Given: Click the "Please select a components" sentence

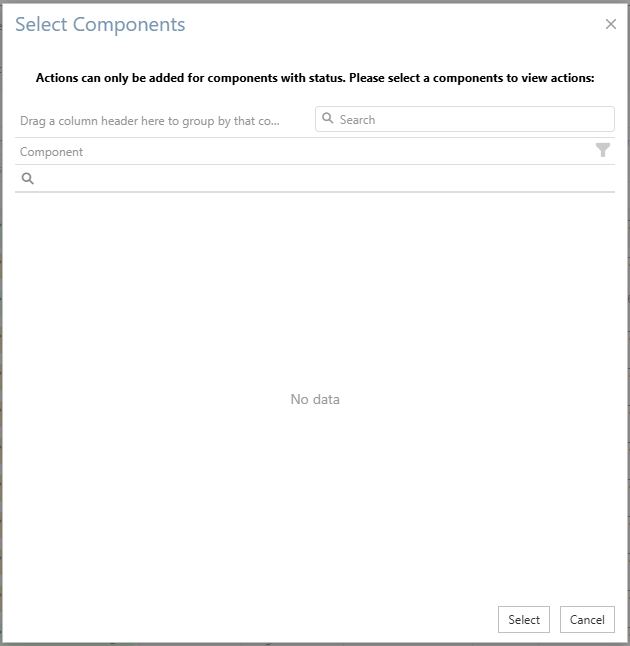Looking at the screenshot, I should (472, 77).
